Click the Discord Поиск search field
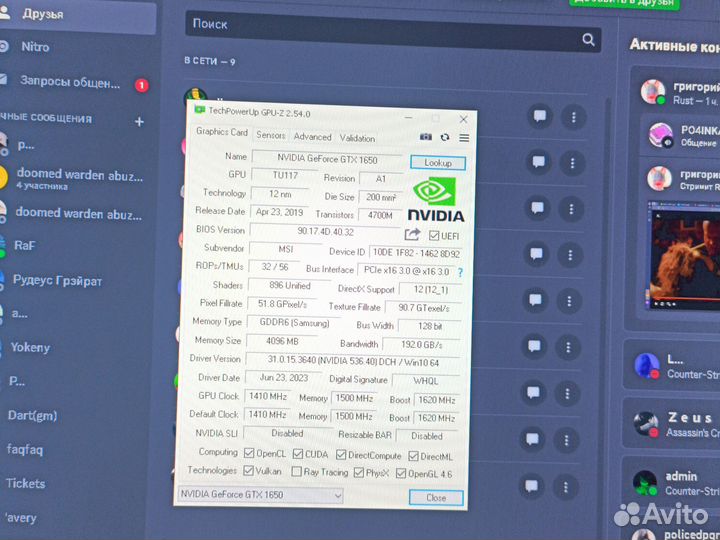 click(x=393, y=31)
